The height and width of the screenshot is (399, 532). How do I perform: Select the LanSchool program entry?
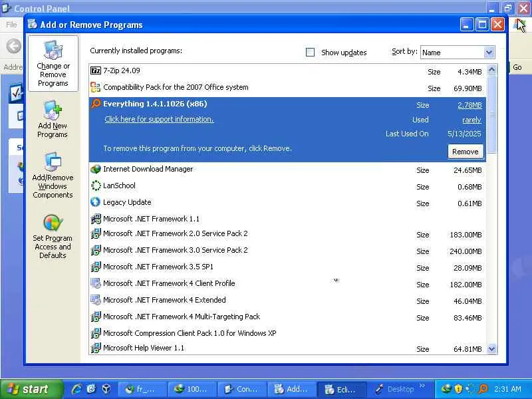point(287,186)
